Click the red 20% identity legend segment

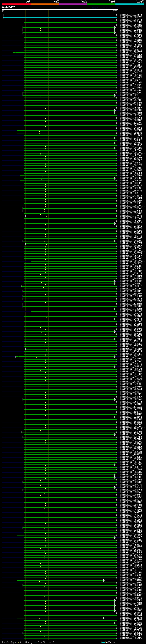point(16,4)
